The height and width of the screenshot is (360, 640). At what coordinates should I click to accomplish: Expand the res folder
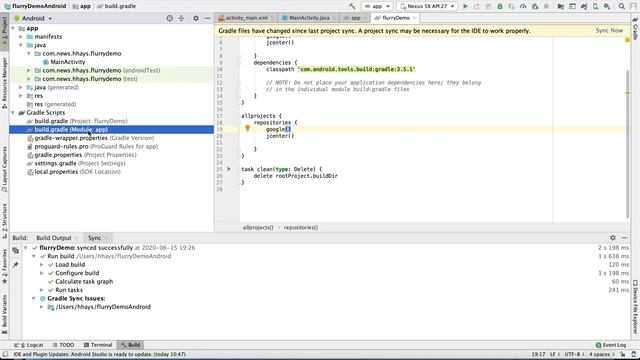(21, 96)
